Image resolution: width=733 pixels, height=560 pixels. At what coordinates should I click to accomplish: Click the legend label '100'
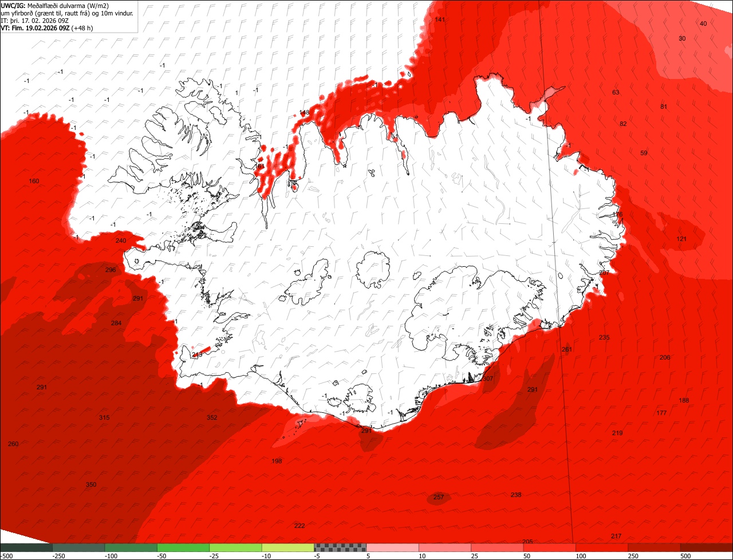click(x=581, y=556)
